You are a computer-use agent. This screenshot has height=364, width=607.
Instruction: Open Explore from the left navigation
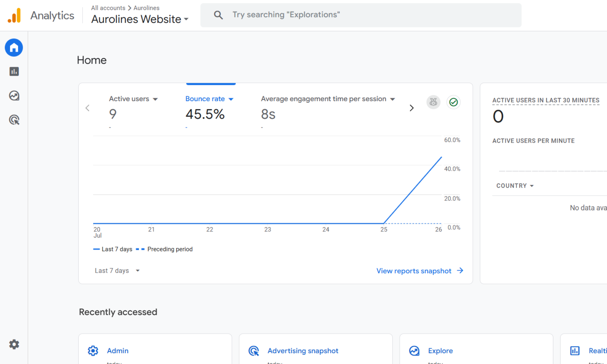point(14,96)
